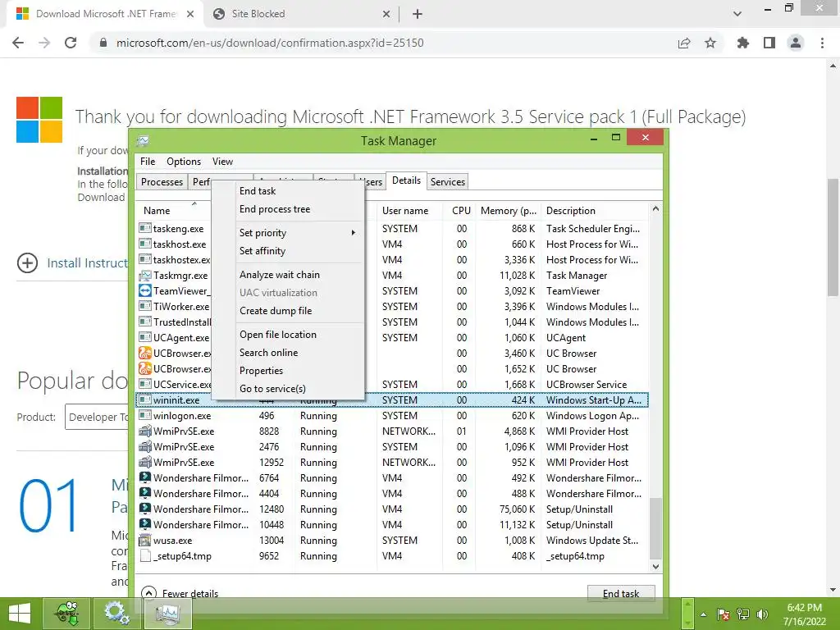Open Chrome tab search dropdown
Screen dimensions: 840x630
tap(737, 14)
